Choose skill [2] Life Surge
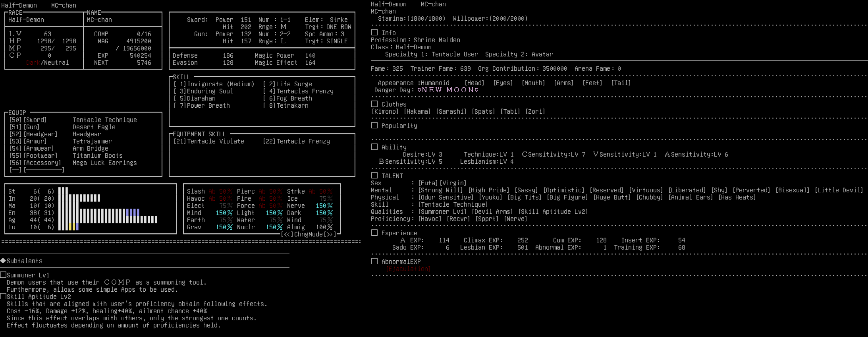The width and height of the screenshot is (868, 337). click(x=287, y=84)
